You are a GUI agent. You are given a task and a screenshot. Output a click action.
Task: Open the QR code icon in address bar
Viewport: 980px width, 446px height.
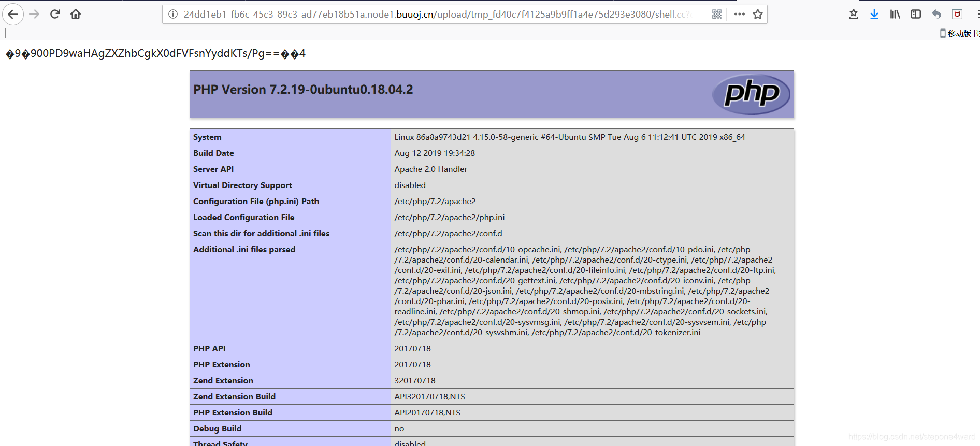717,14
